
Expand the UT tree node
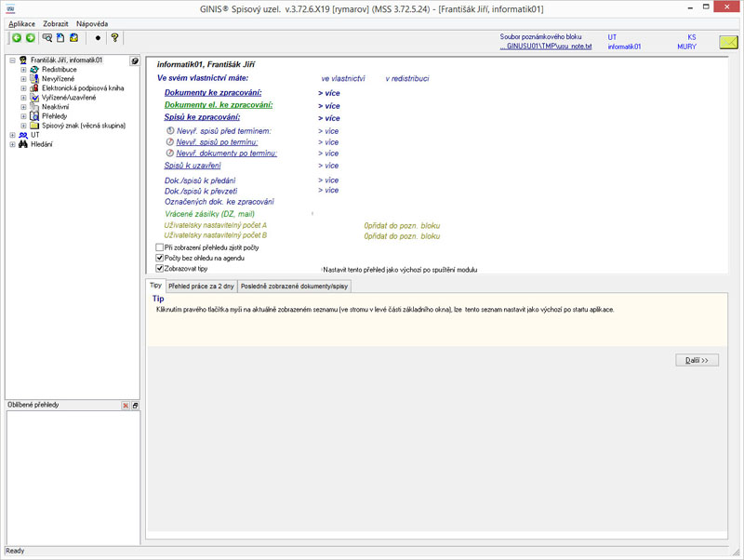point(12,135)
